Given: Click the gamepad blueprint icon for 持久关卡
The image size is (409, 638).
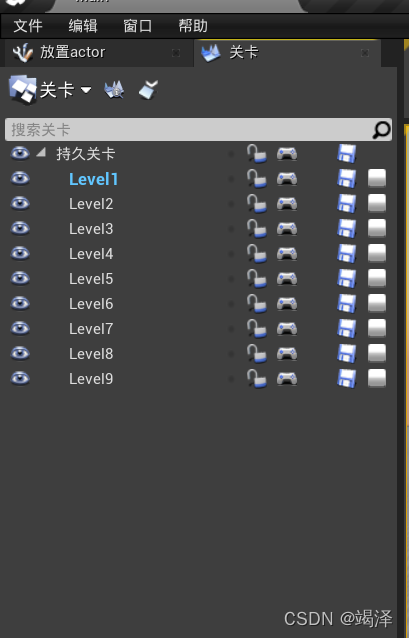Looking at the screenshot, I should click(x=287, y=154).
